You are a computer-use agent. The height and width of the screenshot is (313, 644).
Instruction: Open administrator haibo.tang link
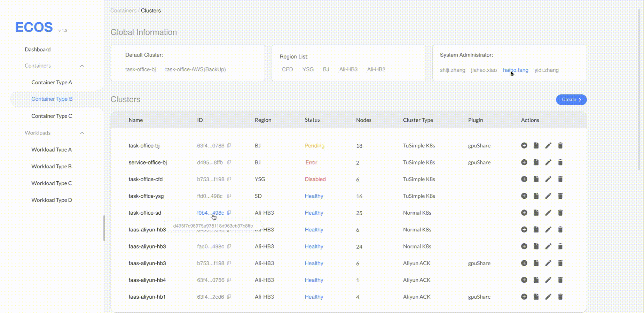coord(516,70)
